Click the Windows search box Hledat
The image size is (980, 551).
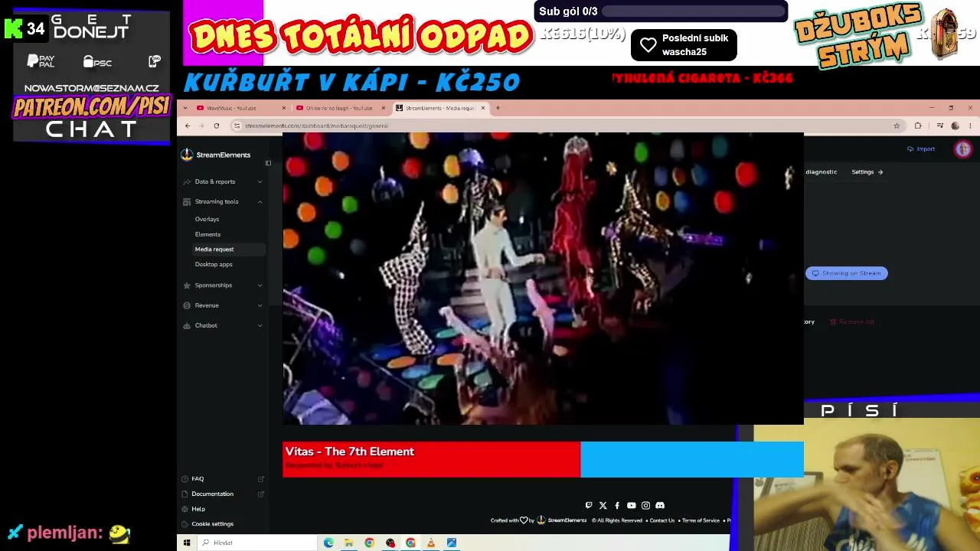pyautogui.click(x=256, y=543)
